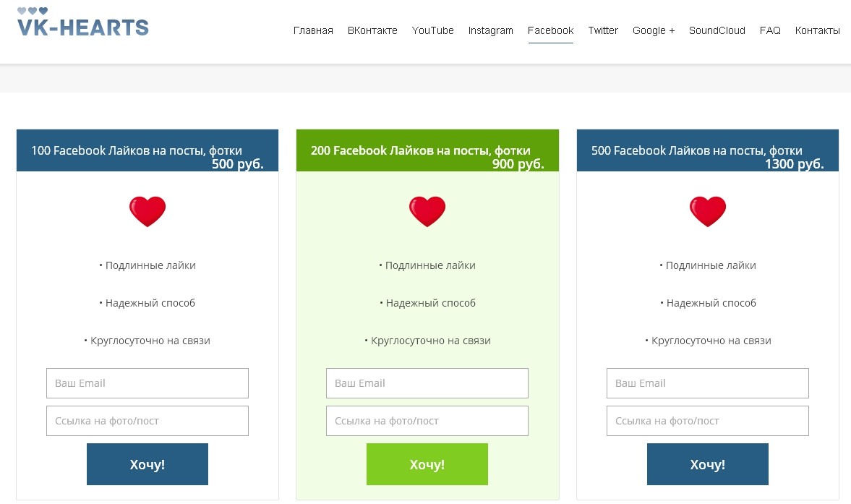Click the VK-HEARTS logo
The image size is (851, 504).
coord(82,22)
